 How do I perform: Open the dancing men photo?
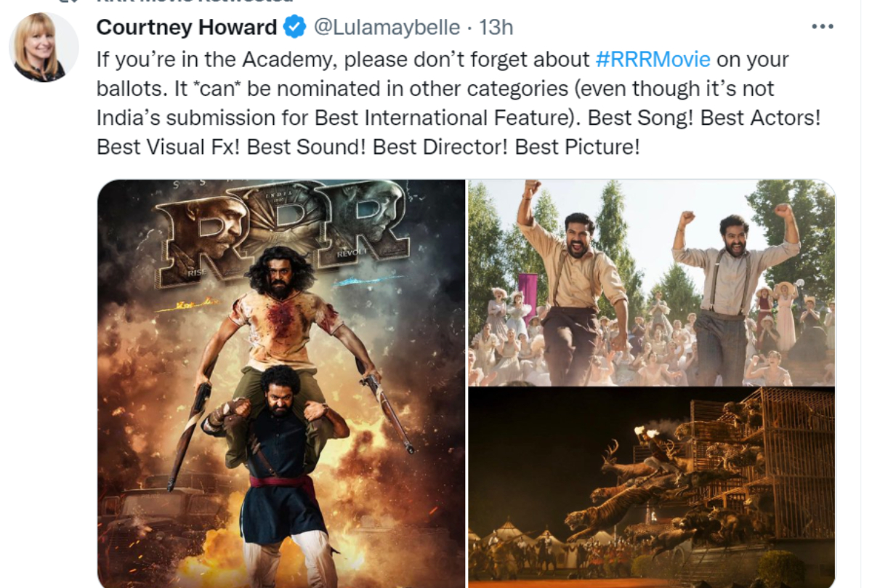[652, 283]
